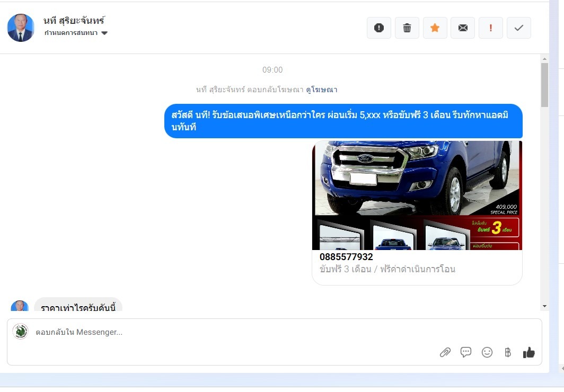
Task: Click phone number 0885577932 on ad card
Action: [x=346, y=256]
